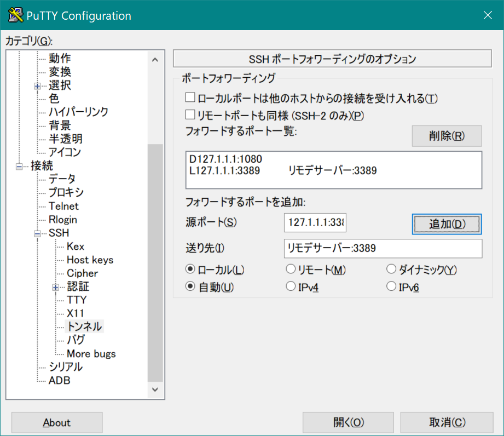
Task: Focus the 送り先(I) destination field
Action: coord(383,249)
